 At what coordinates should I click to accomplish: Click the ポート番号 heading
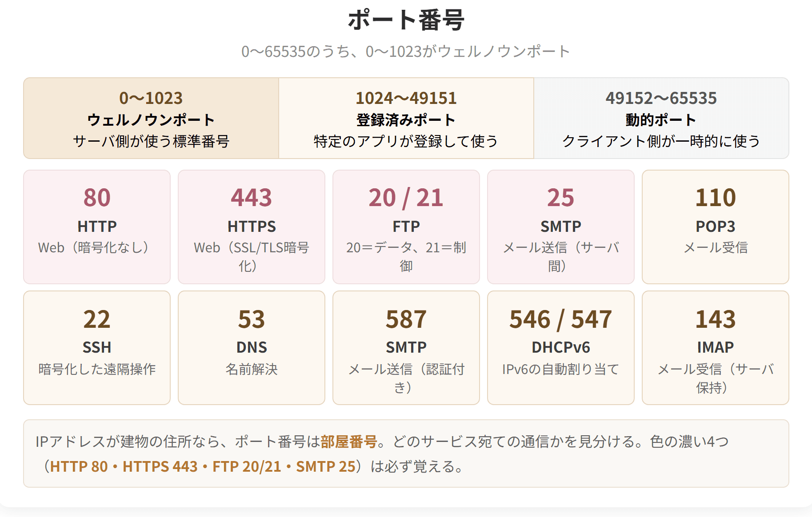[x=406, y=20]
